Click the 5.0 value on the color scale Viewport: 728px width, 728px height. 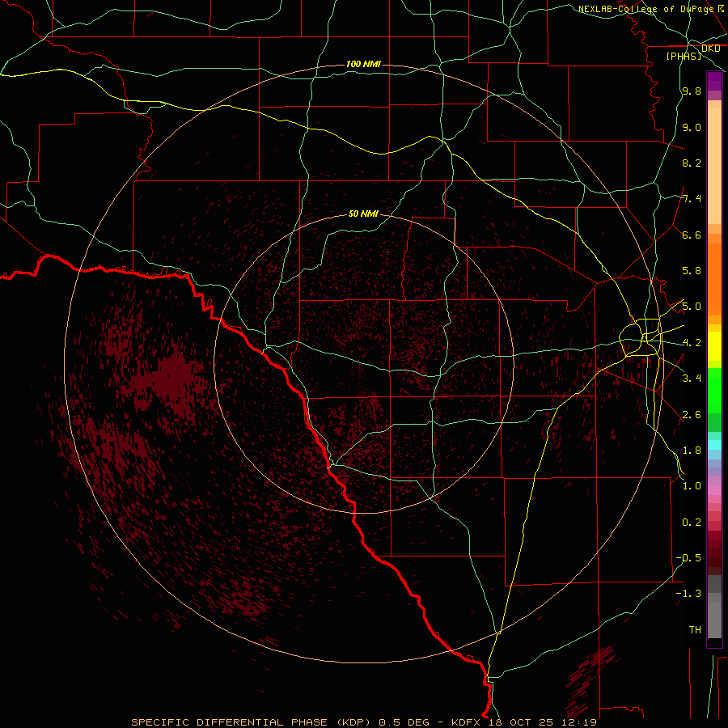tap(692, 307)
